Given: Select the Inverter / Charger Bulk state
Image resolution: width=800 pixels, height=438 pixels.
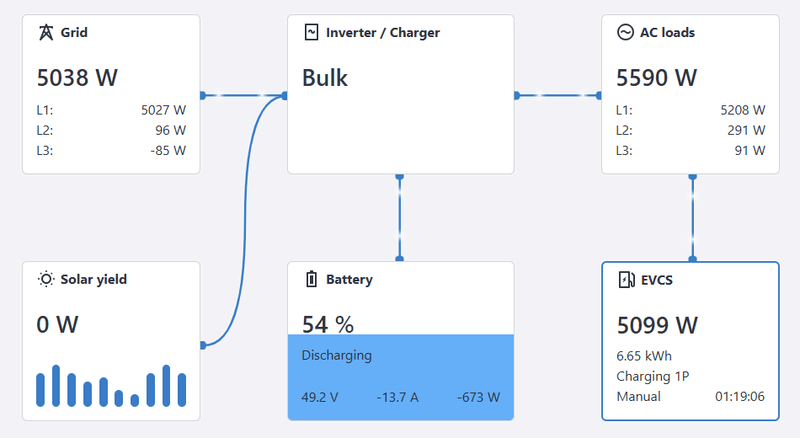Looking at the screenshot, I should pos(325,78).
